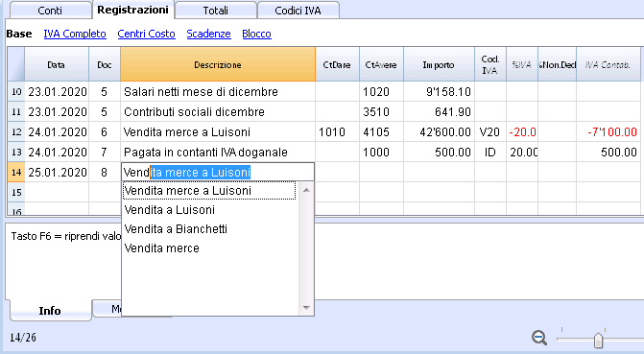Click the amount 641.90 cell

pos(439,111)
